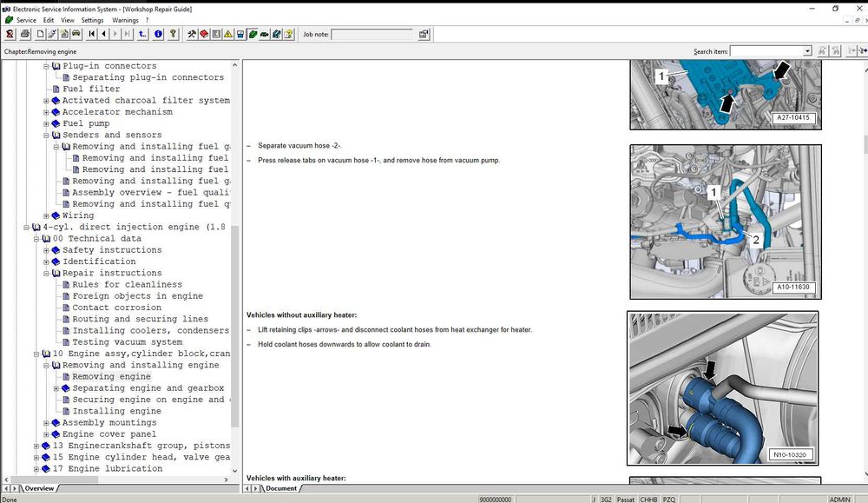
Task: Click the green book toolbar icon
Action: coord(253,35)
